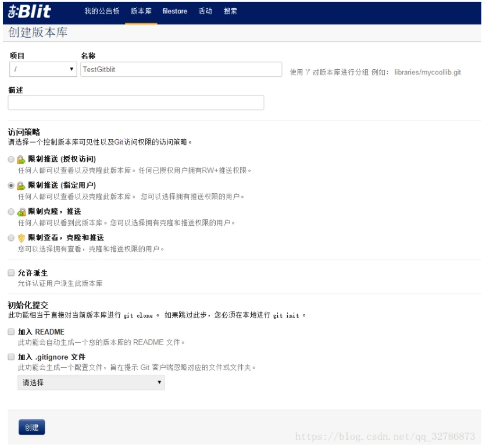The image size is (486, 448).
Task: Expand the 请选择 gitignore dropdown
Action: (x=91, y=382)
